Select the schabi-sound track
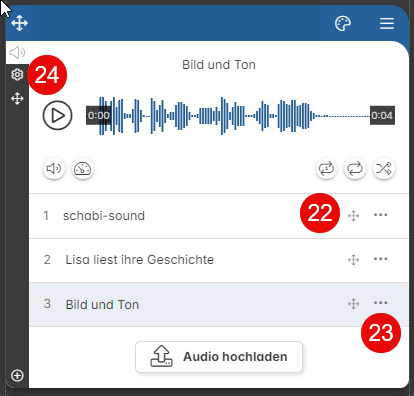Image resolution: width=414 pixels, height=396 pixels. coord(219,216)
